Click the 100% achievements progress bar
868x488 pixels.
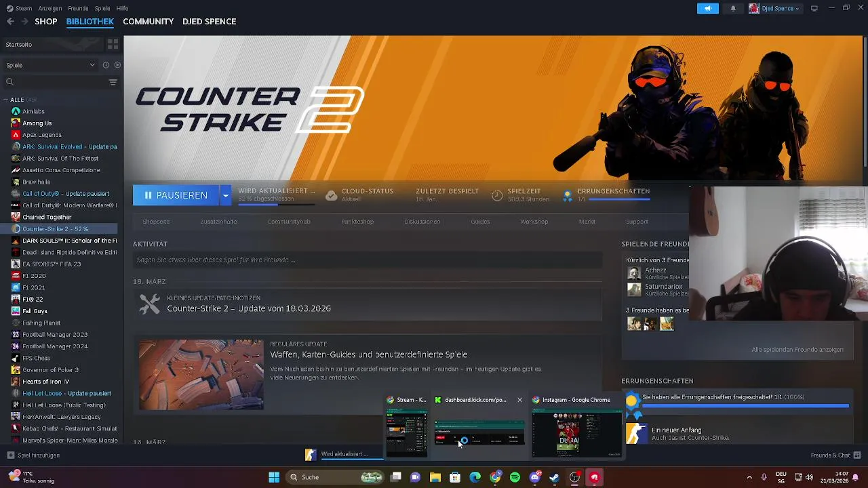[x=745, y=406]
